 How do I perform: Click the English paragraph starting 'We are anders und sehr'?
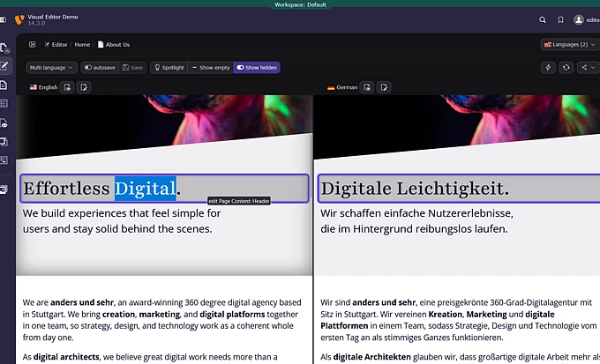[x=162, y=320]
